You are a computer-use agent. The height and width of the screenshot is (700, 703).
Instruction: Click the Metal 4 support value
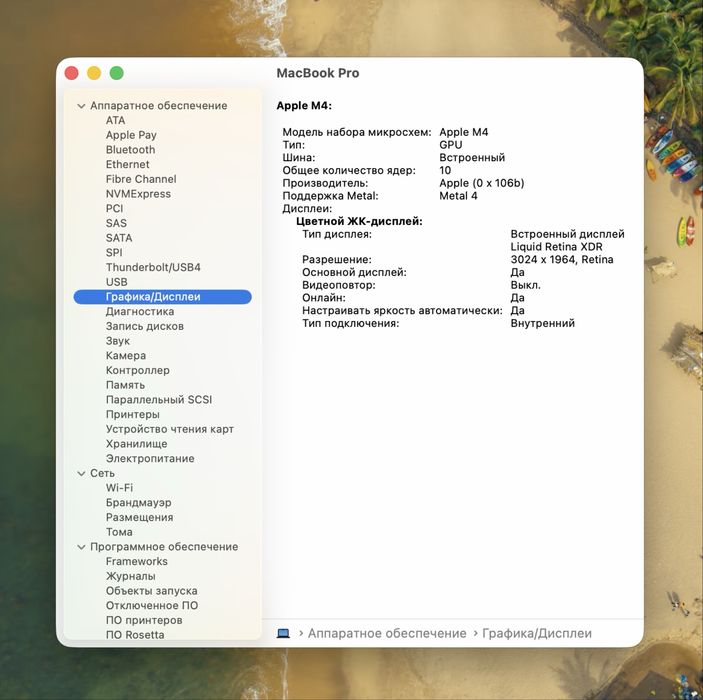point(458,196)
